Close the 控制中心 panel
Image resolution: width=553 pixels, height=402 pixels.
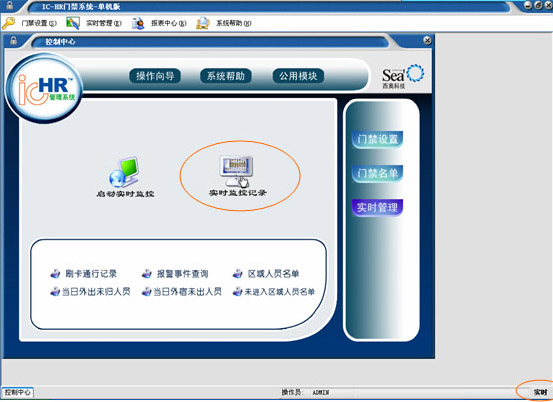(427, 41)
